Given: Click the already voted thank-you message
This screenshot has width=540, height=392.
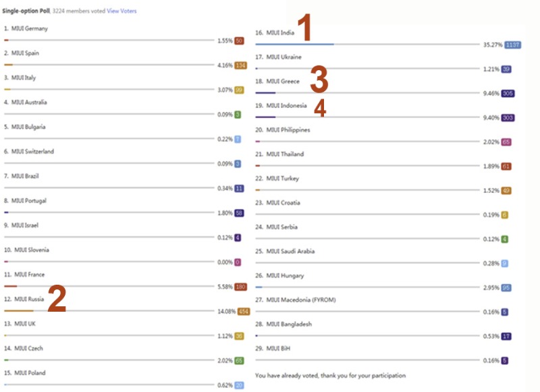Looking at the screenshot, I should [330, 376].
